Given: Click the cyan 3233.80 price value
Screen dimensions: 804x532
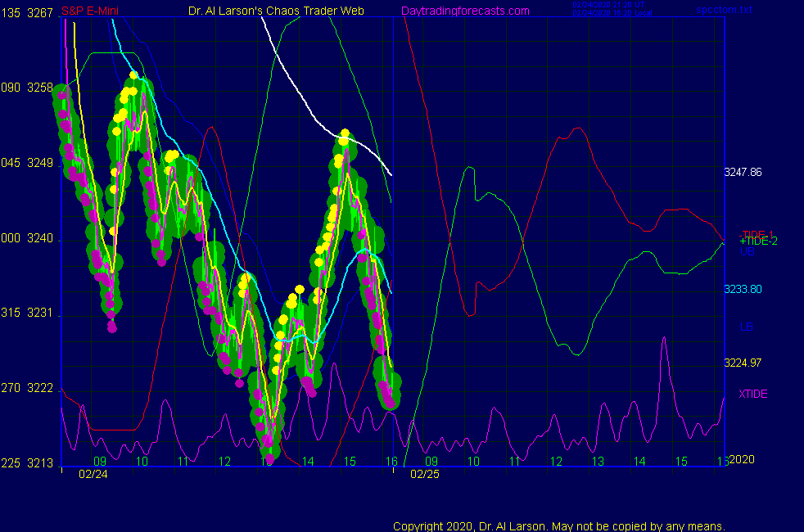Looking at the screenshot, I should click(x=743, y=289).
